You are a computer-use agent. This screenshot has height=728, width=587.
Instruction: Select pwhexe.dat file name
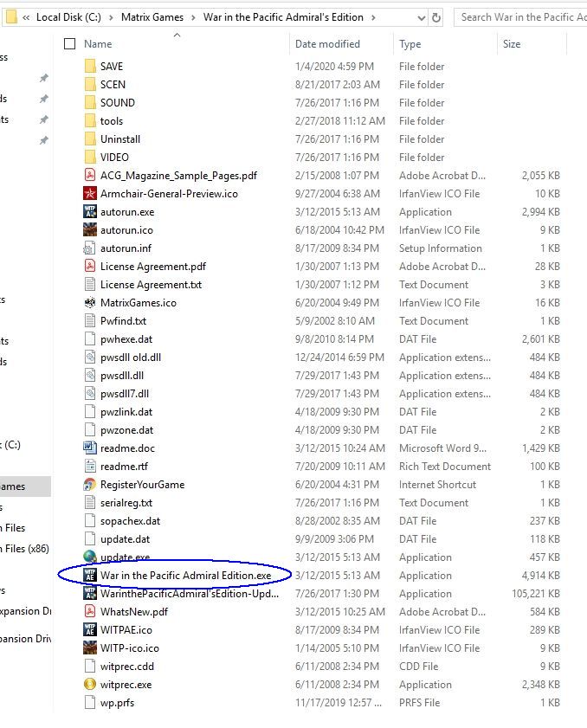pos(126,339)
